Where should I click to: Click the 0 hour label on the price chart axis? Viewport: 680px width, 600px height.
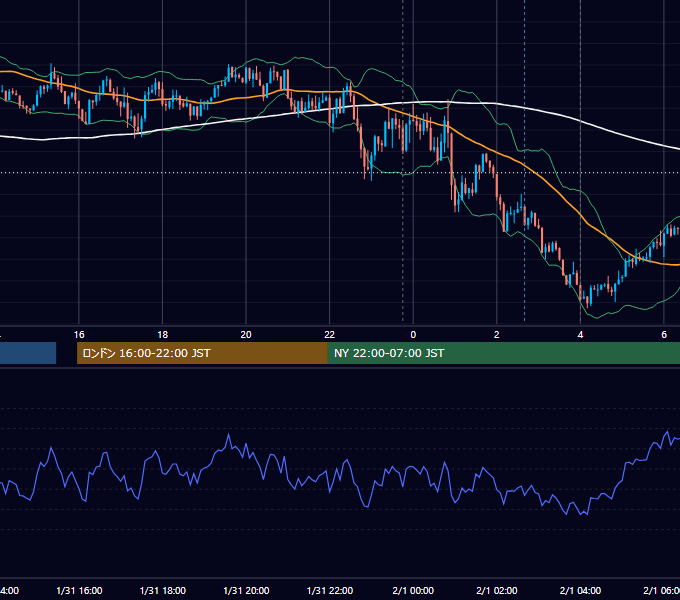coord(413,335)
